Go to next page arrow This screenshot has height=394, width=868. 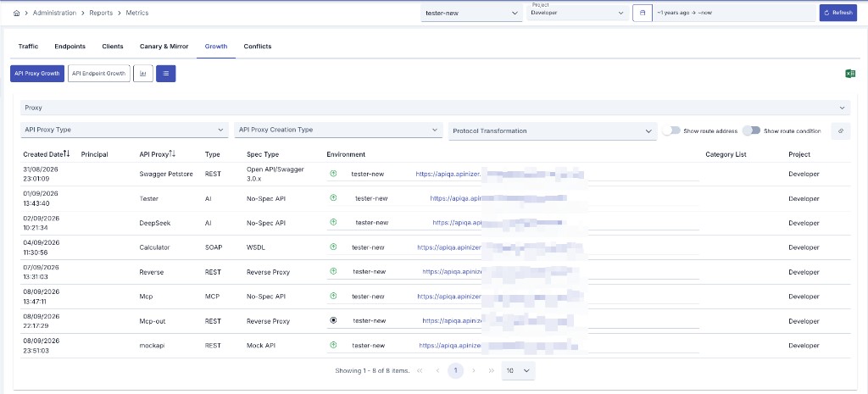coord(473,371)
